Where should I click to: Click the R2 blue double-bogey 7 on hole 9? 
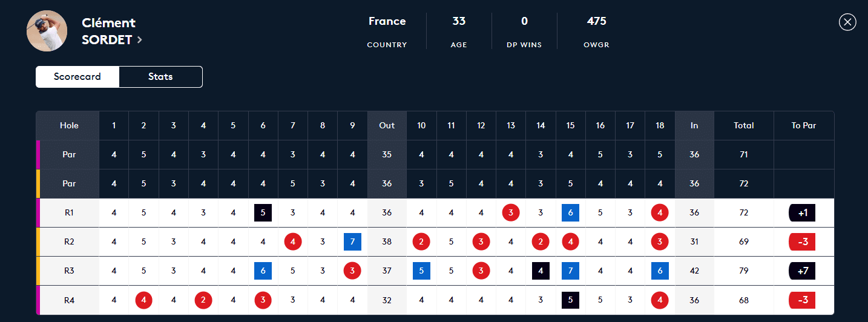pyautogui.click(x=352, y=242)
